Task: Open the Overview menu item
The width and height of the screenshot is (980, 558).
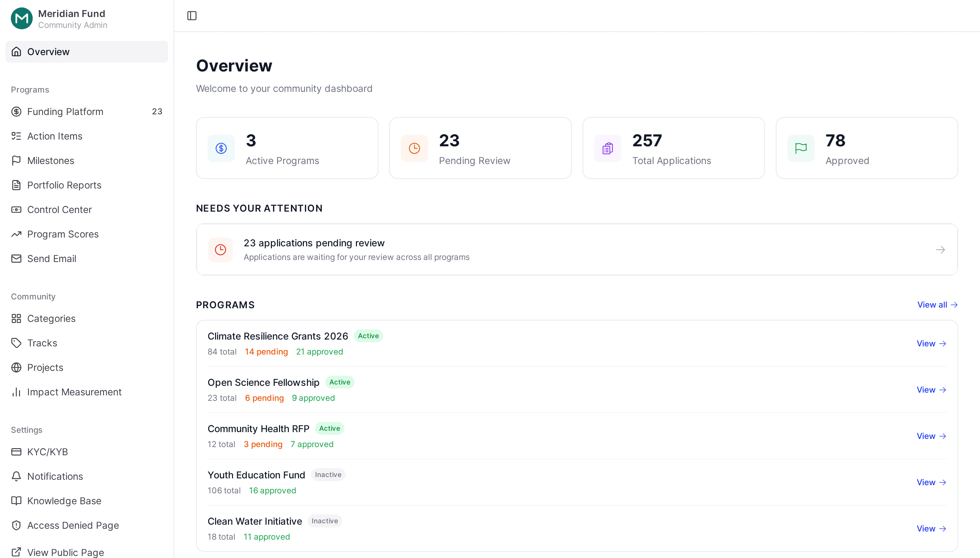Action: (87, 52)
